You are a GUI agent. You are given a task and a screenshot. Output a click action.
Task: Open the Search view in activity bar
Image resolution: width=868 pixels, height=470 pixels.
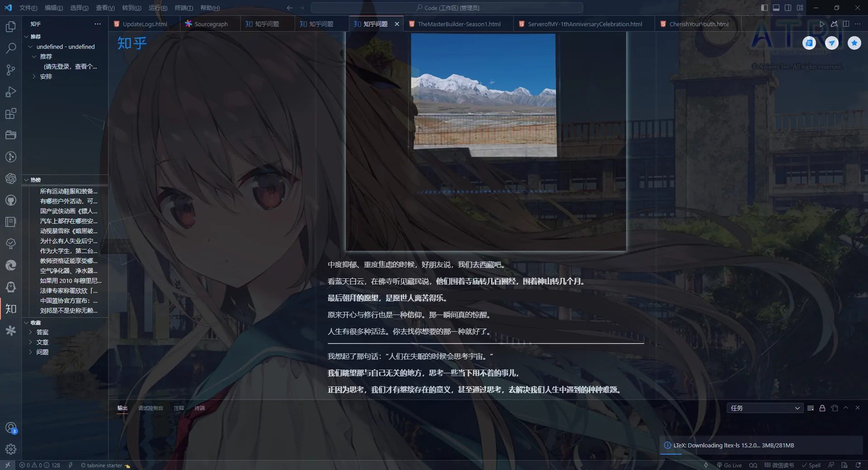pos(11,48)
